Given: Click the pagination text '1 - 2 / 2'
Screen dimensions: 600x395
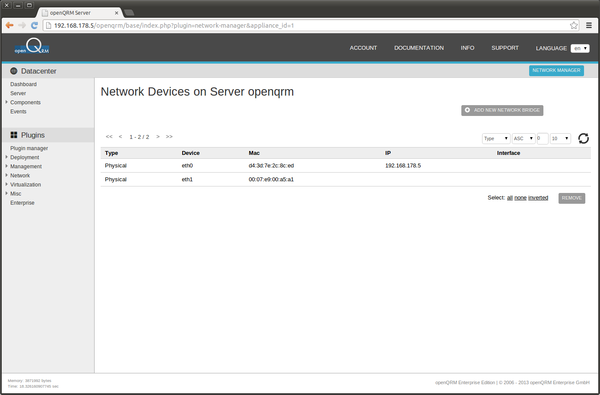Looking at the screenshot, I should [x=139, y=137].
